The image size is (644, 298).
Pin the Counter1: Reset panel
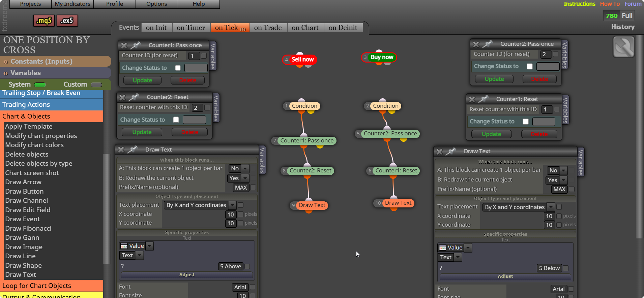click(483, 99)
